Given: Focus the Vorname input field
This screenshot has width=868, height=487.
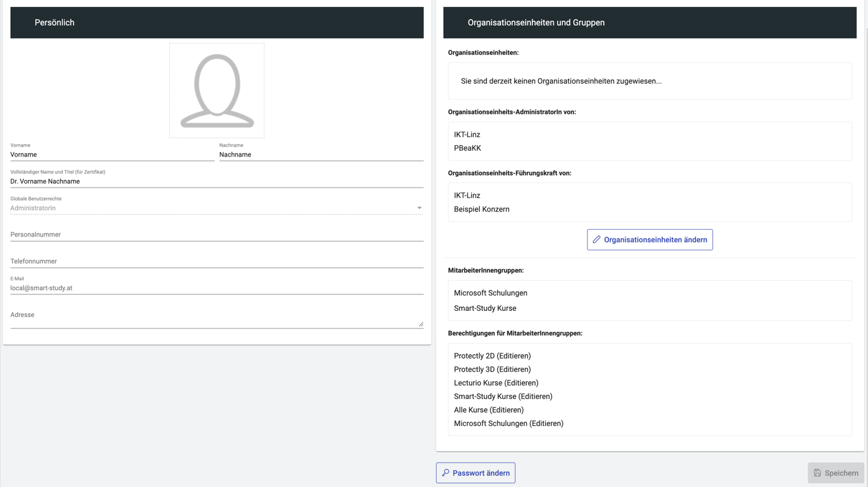Looking at the screenshot, I should (112, 155).
